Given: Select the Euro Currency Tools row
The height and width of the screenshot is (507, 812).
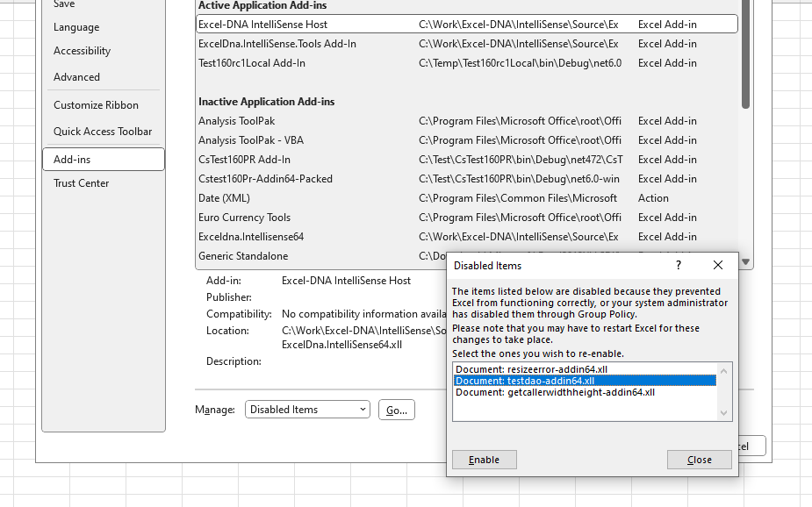Looking at the screenshot, I should pos(467,218).
